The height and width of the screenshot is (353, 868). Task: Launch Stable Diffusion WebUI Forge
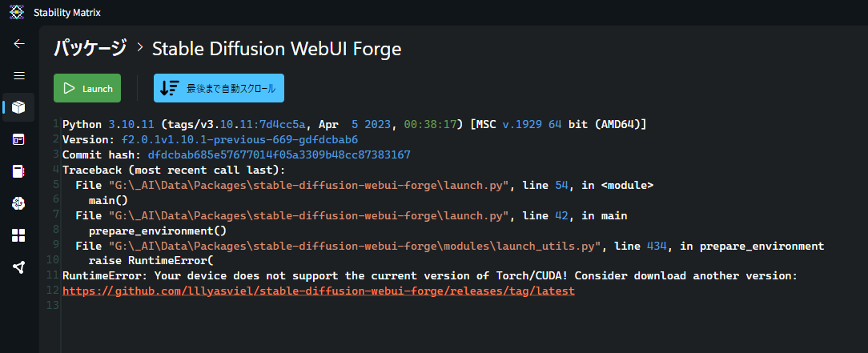(x=87, y=88)
